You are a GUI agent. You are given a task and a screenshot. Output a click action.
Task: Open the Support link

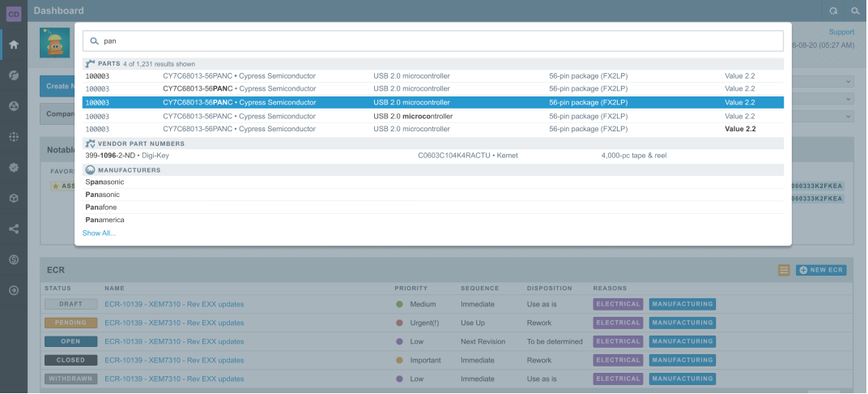pyautogui.click(x=840, y=32)
